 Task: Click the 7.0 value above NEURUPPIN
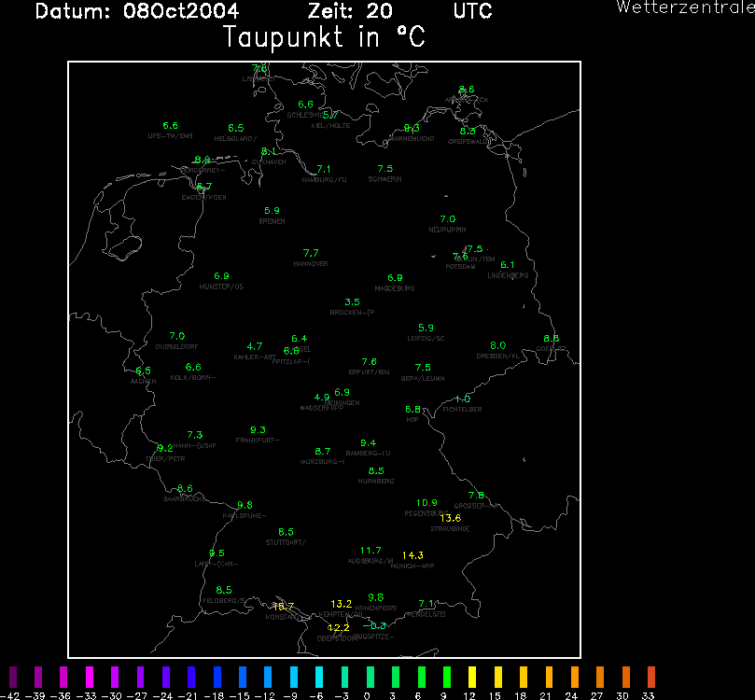tap(448, 219)
